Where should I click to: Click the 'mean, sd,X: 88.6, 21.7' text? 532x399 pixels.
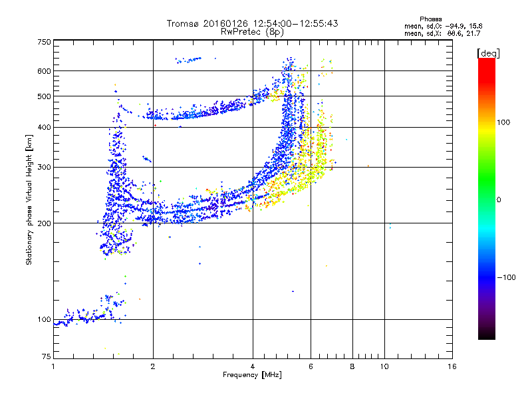(442, 33)
